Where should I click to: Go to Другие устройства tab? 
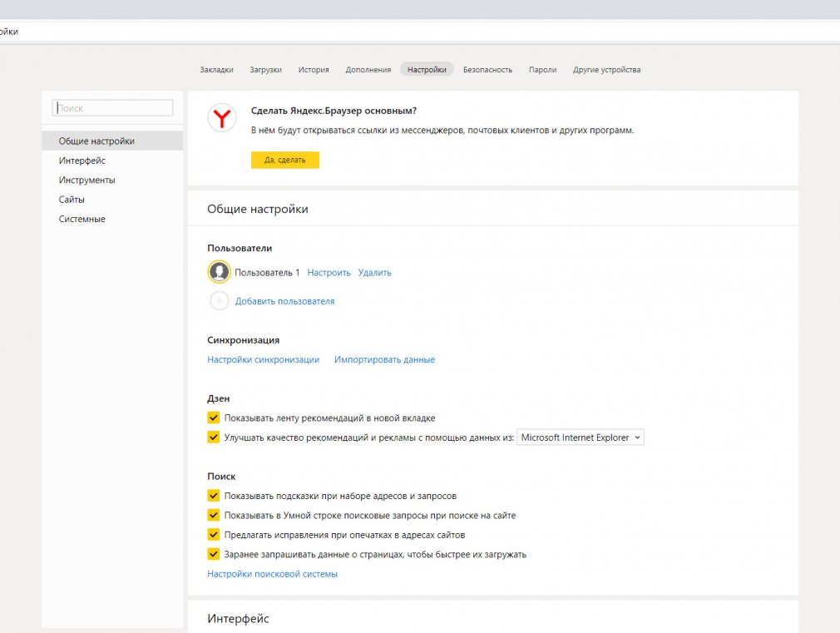point(606,70)
